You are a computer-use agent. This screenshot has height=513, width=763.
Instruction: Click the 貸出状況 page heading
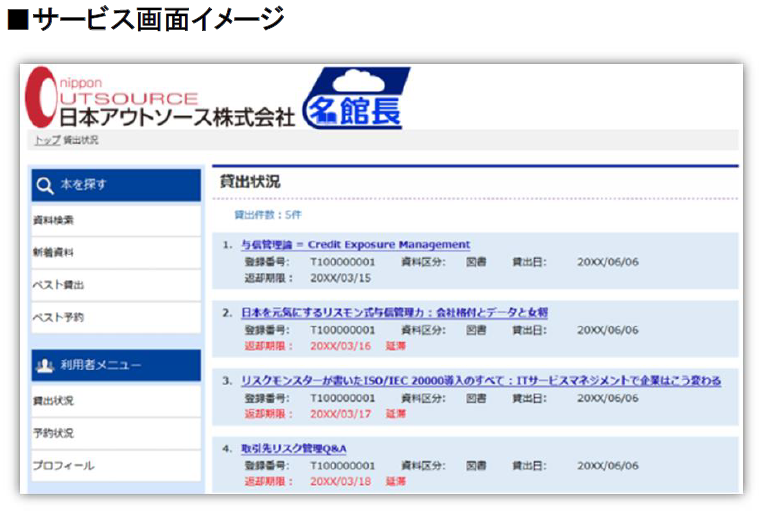point(249,182)
